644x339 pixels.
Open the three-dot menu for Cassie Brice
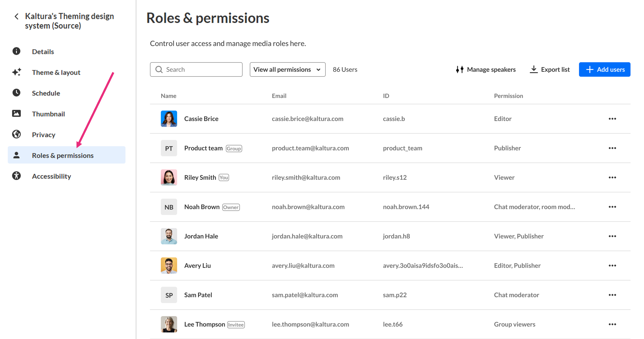tap(612, 119)
